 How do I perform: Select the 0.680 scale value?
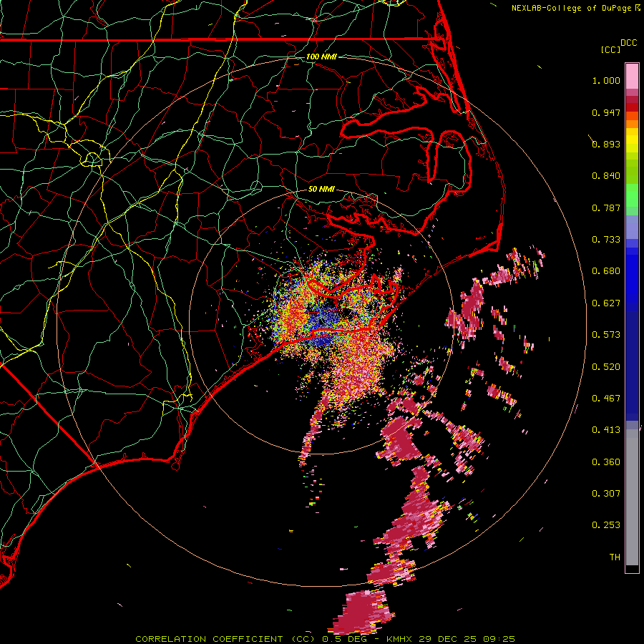click(x=606, y=271)
